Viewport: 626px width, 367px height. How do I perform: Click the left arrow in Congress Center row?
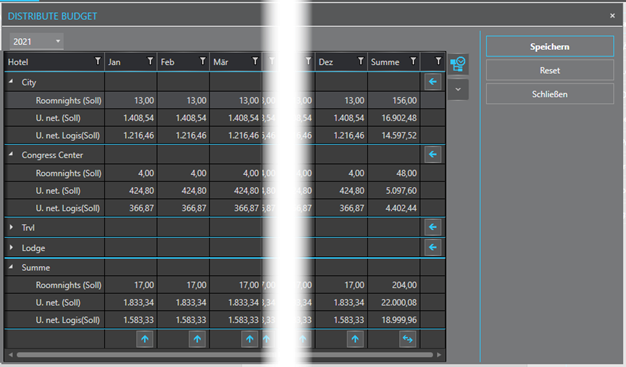point(433,155)
